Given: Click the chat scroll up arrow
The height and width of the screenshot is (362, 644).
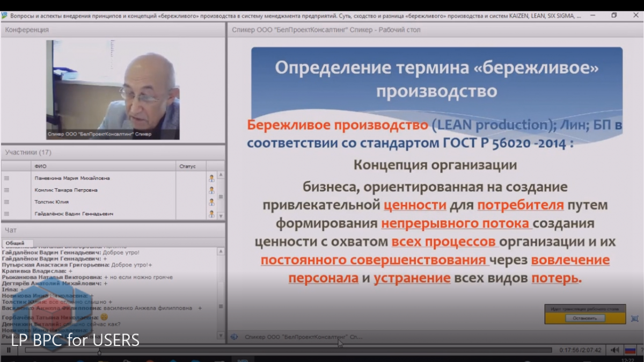Looking at the screenshot, I should point(221,251).
